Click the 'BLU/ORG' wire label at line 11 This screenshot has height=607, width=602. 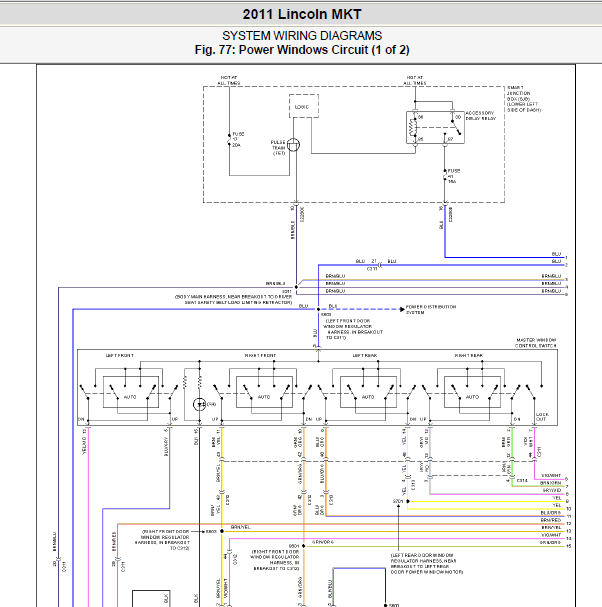coord(551,513)
